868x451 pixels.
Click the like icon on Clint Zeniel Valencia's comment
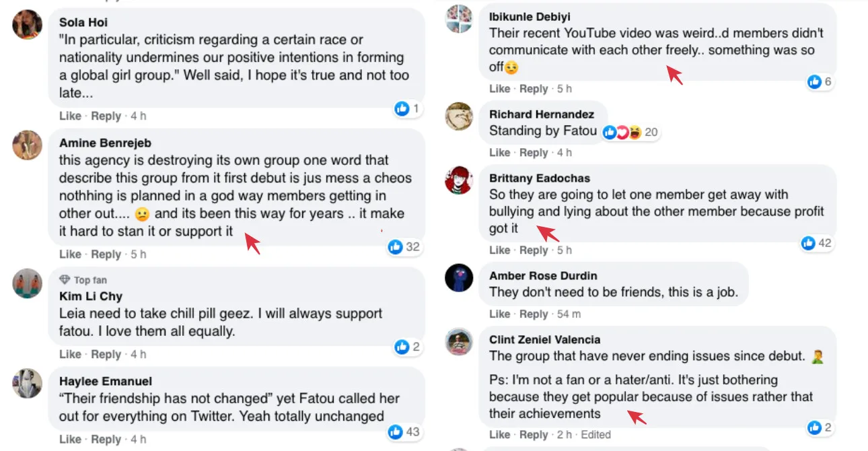(x=814, y=427)
